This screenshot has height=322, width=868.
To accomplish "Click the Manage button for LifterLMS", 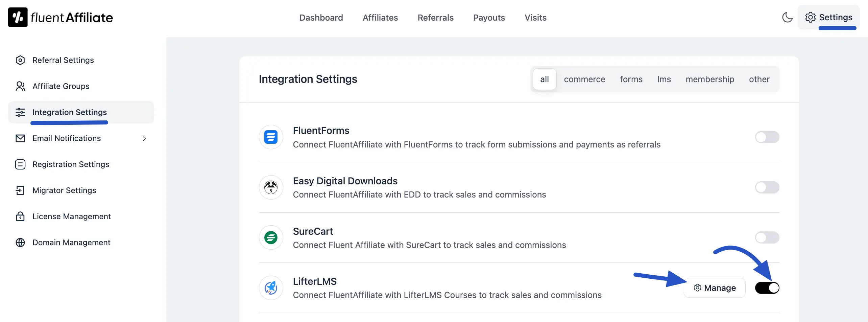I will click(715, 287).
